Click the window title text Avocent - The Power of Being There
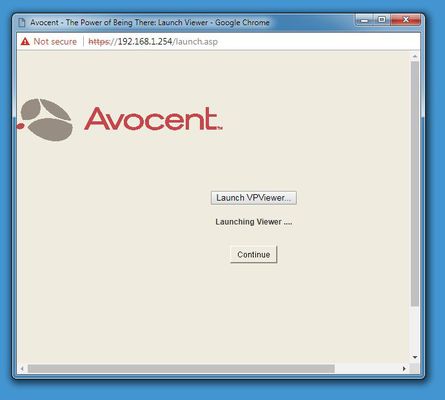This screenshot has width=445, height=400. coord(93,23)
